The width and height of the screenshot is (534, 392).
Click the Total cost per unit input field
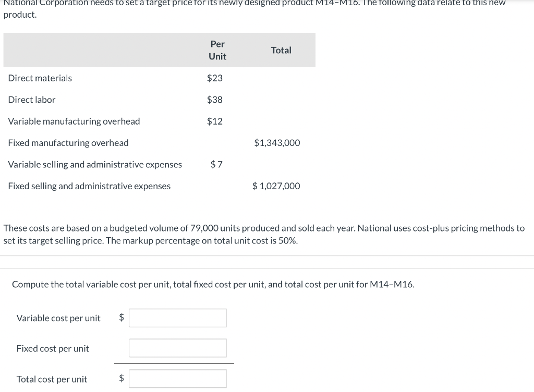tap(177, 378)
